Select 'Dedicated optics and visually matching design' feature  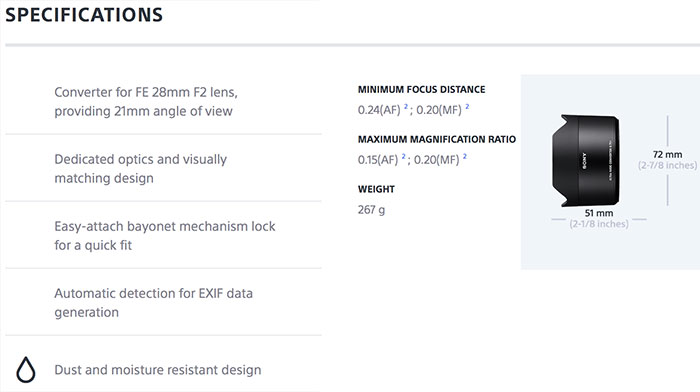point(141,168)
